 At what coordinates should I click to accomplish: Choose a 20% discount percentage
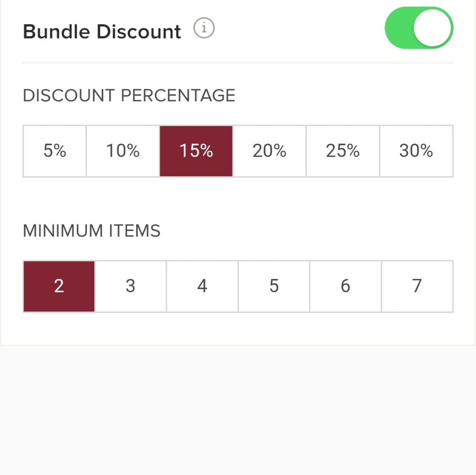[x=269, y=151]
